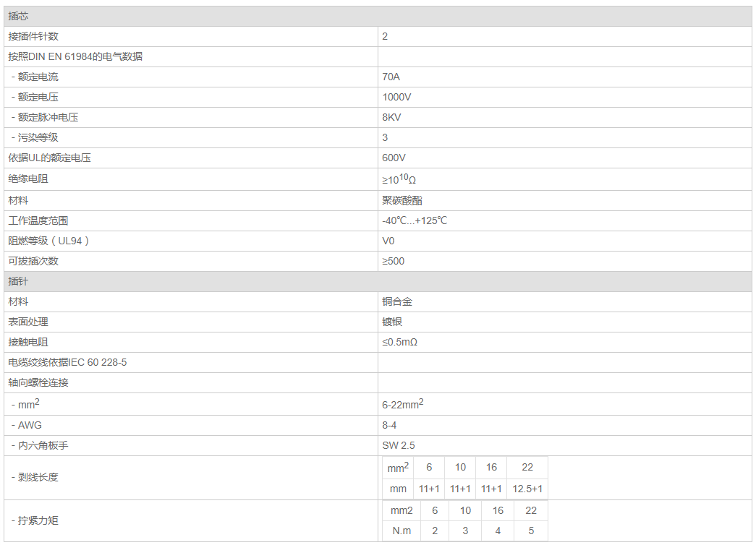The height and width of the screenshot is (545, 756).
Task: Click the 600V UL rated voltage value
Action: click(394, 158)
